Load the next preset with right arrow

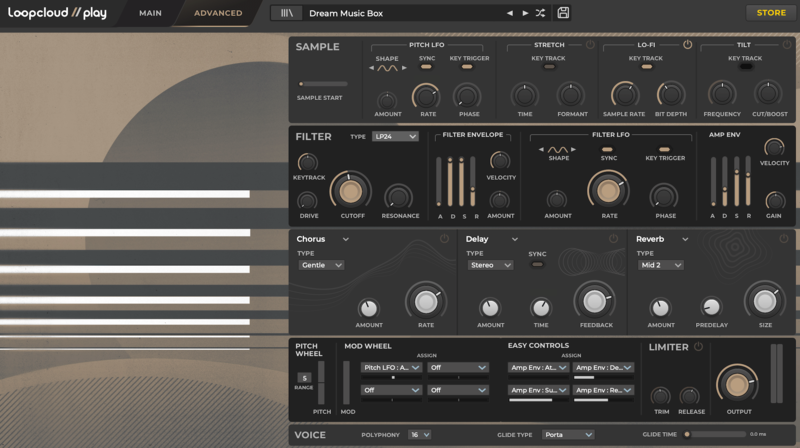524,13
